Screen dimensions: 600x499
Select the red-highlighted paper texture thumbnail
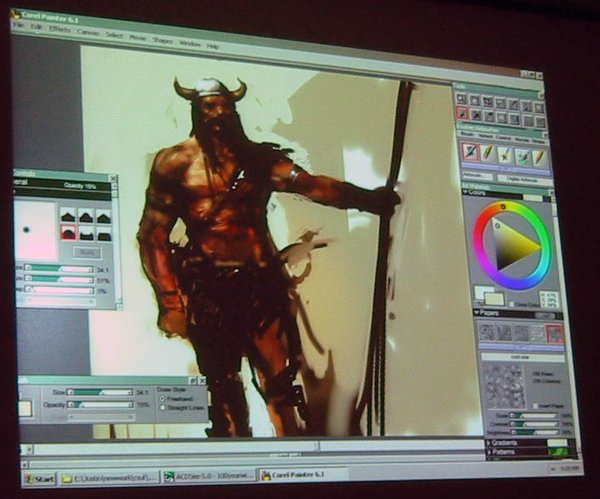click(x=554, y=334)
